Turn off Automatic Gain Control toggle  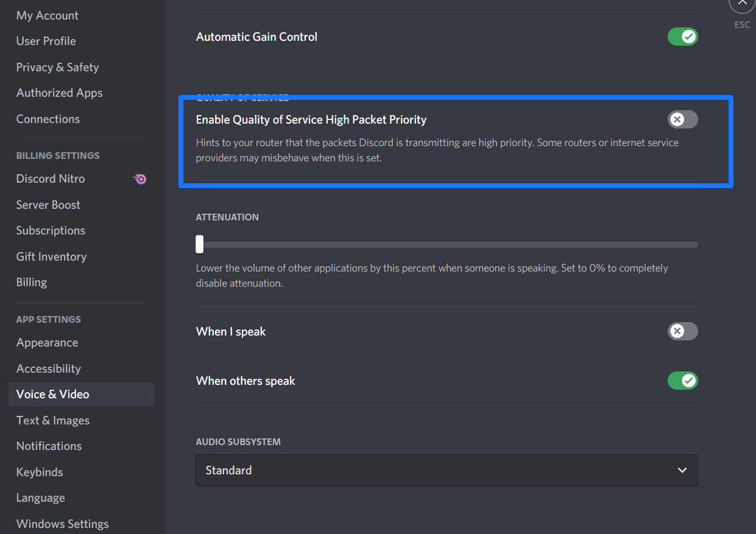point(682,37)
